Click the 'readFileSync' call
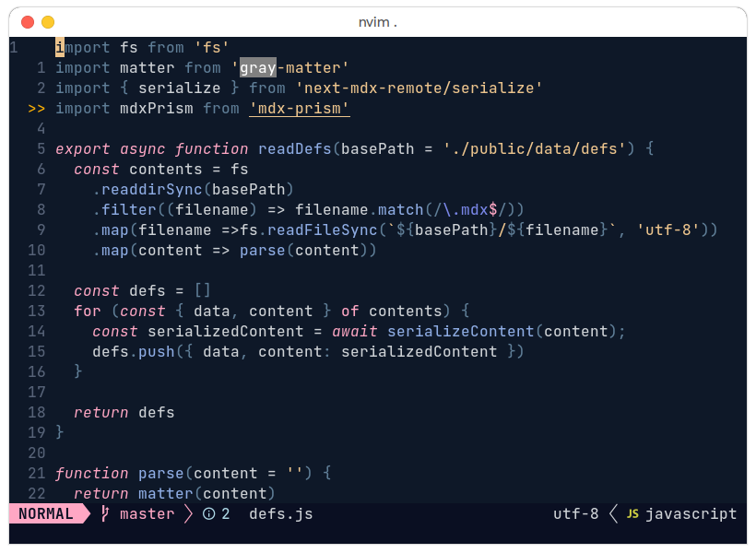 click(x=322, y=230)
